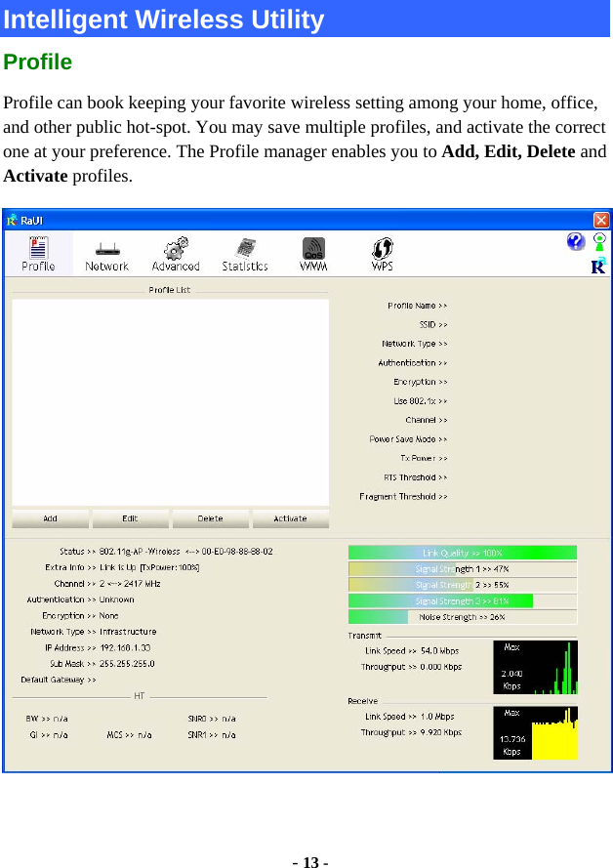
Task: Click the MCS >> n/a value
Action: point(129,735)
